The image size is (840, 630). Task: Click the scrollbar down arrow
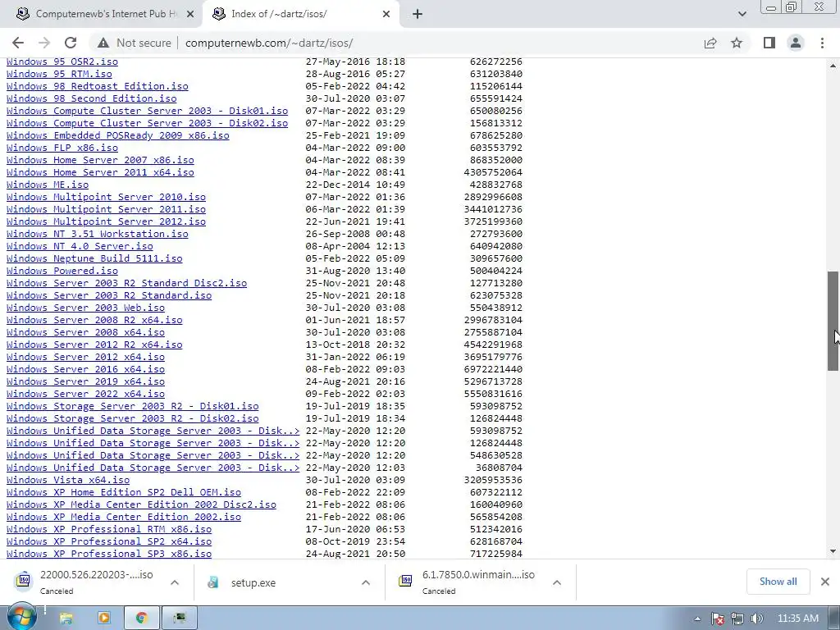pyautogui.click(x=833, y=551)
